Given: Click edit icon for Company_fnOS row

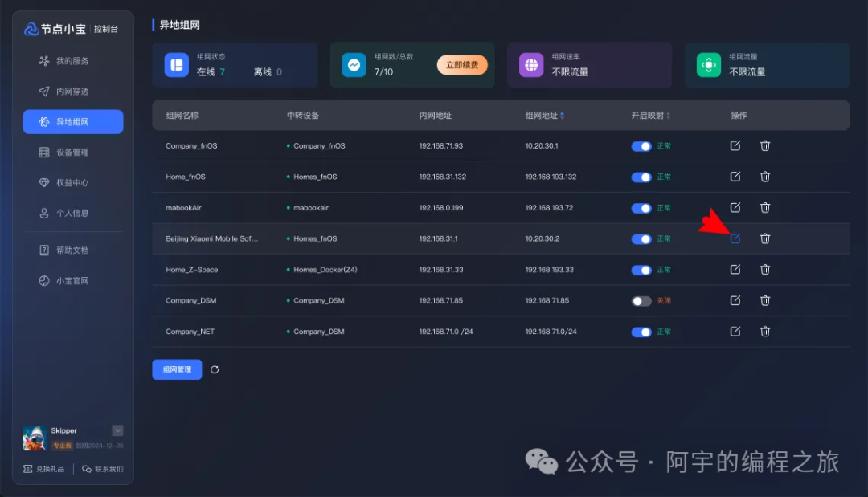Looking at the screenshot, I should (735, 145).
